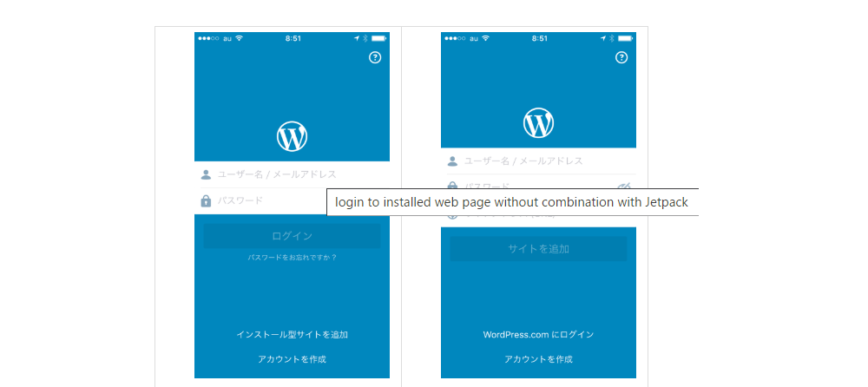Click the battery icon on the サイトを追加 screen
Image resolution: width=868 pixels, height=387 pixels.
(x=626, y=38)
